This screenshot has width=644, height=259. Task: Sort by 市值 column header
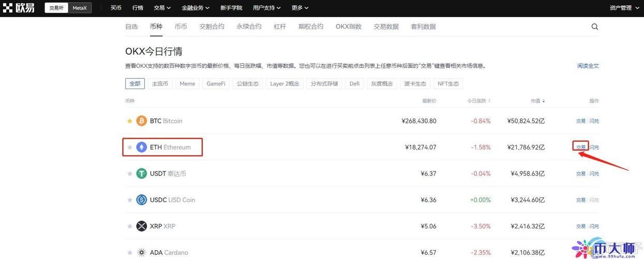[537, 101]
